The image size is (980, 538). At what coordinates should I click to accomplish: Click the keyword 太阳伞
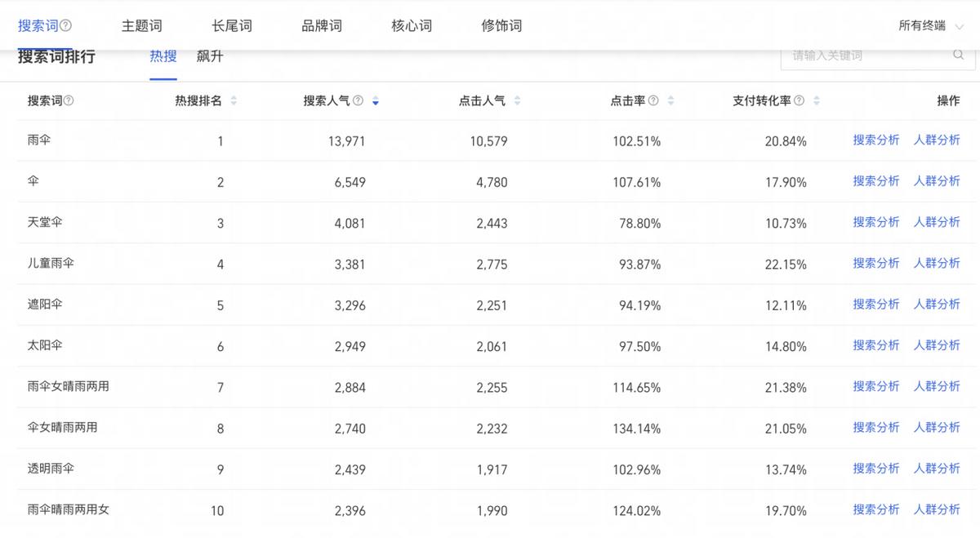[45, 345]
